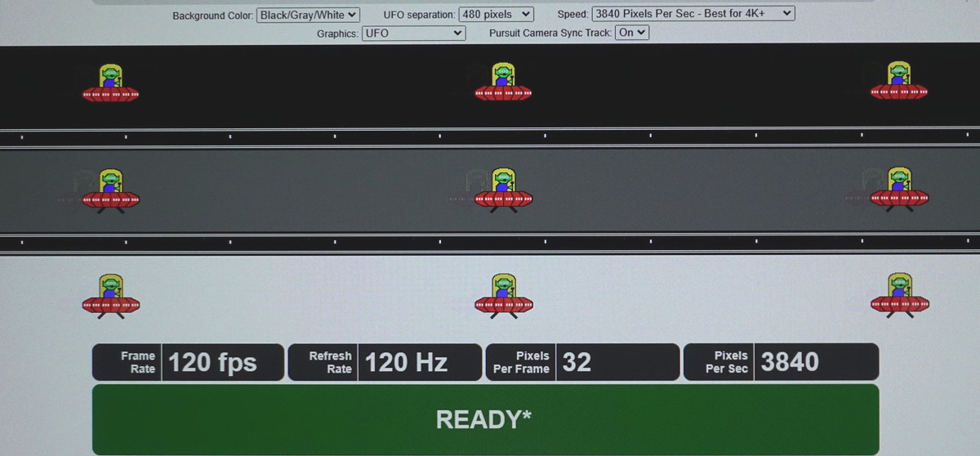This screenshot has height=456, width=980.
Task: Open the UFO separation dropdown
Action: coord(497,15)
